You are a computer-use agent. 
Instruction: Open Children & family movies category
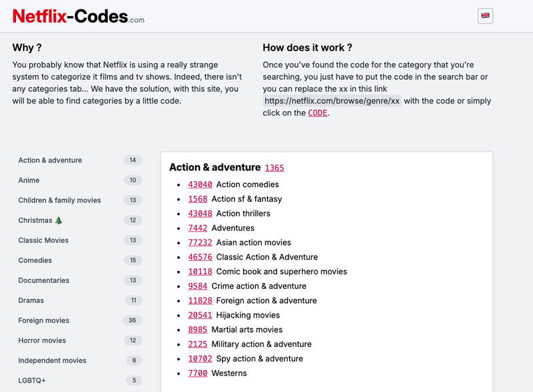(59, 200)
